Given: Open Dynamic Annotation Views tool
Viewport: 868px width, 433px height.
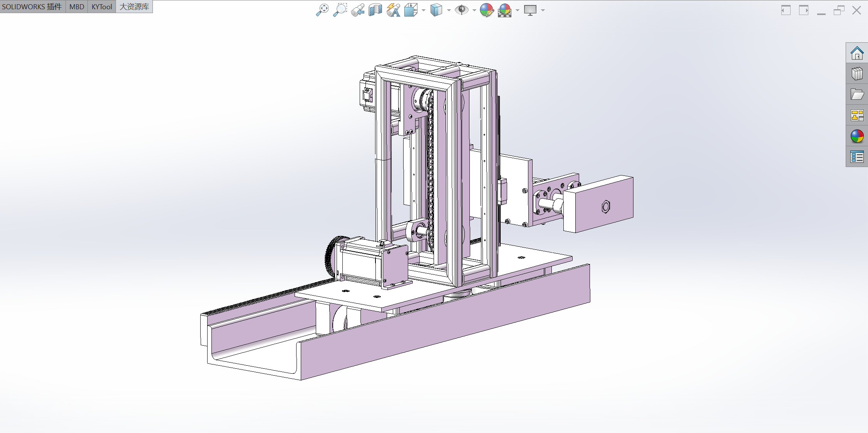Looking at the screenshot, I should point(393,10).
